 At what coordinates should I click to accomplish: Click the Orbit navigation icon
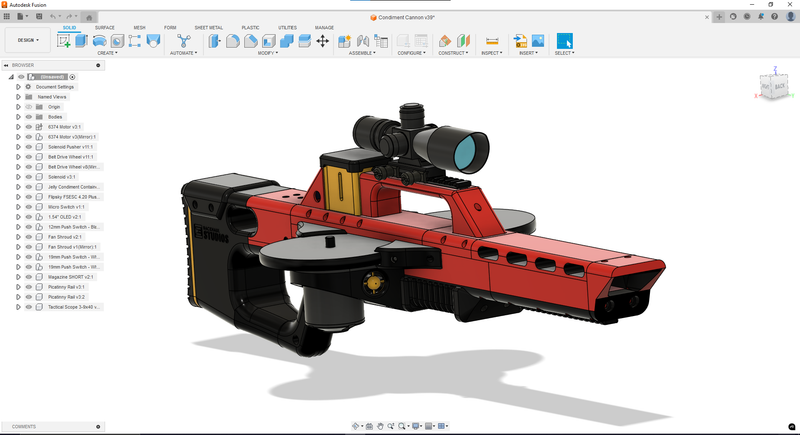pos(356,426)
